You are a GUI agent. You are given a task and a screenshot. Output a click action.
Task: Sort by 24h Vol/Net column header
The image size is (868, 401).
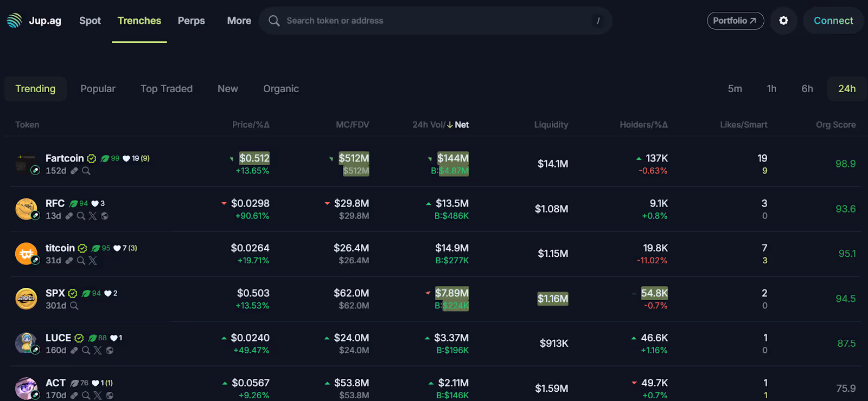tap(441, 125)
